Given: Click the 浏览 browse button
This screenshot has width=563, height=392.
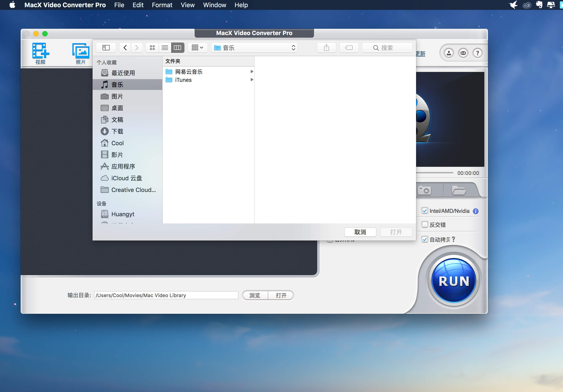Looking at the screenshot, I should pyautogui.click(x=255, y=295).
